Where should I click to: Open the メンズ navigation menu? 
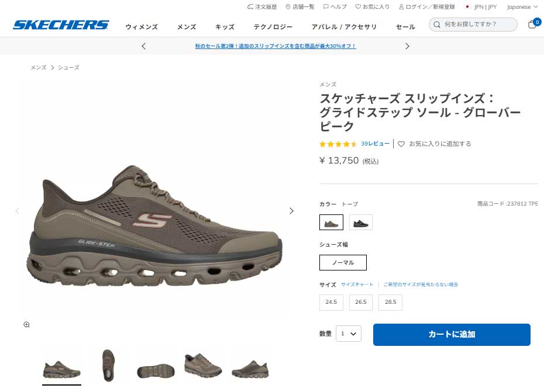click(x=187, y=27)
